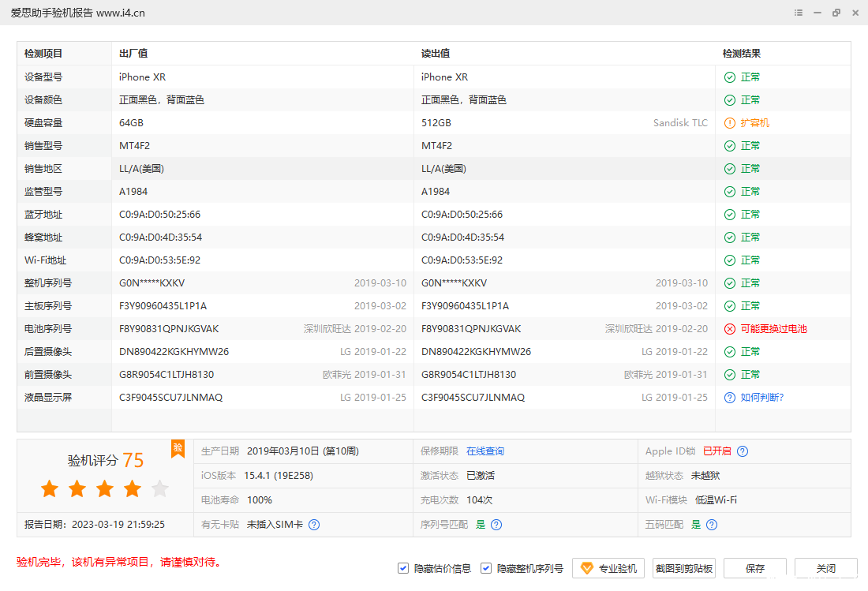
Task: Click the 保存 button
Action: tap(755, 568)
